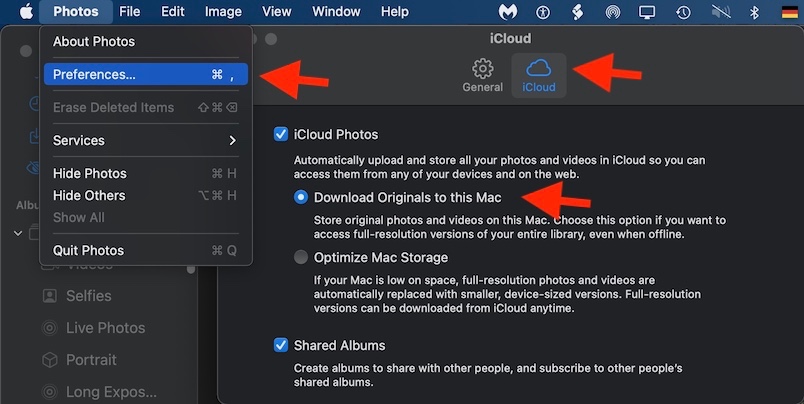This screenshot has width=804, height=404.
Task: Click the Portrait cube icon
Action: (x=50, y=360)
